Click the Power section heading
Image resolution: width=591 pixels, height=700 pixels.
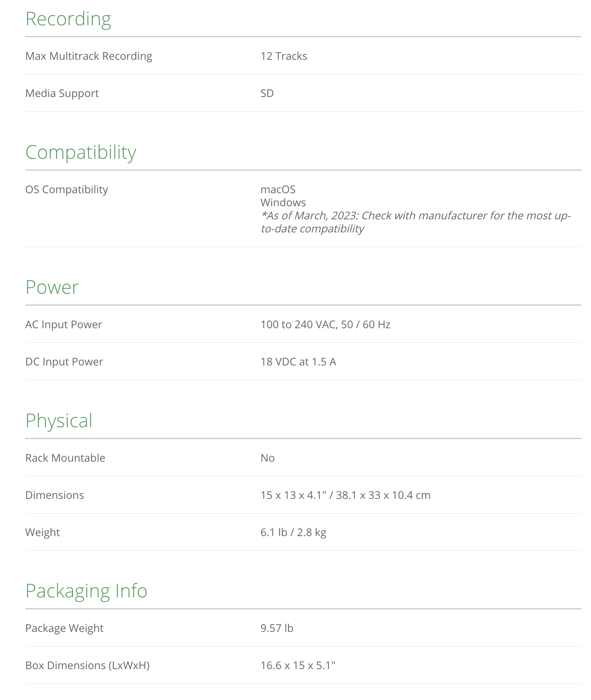click(x=52, y=287)
